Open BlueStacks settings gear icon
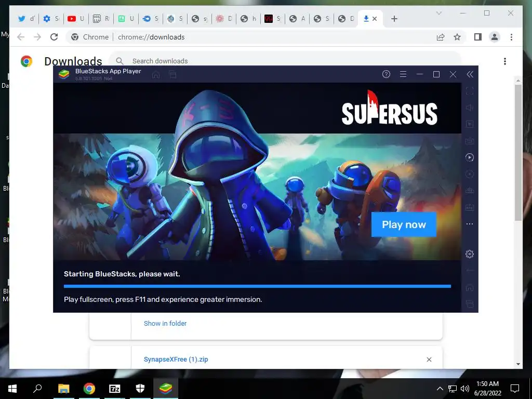 pos(470,254)
